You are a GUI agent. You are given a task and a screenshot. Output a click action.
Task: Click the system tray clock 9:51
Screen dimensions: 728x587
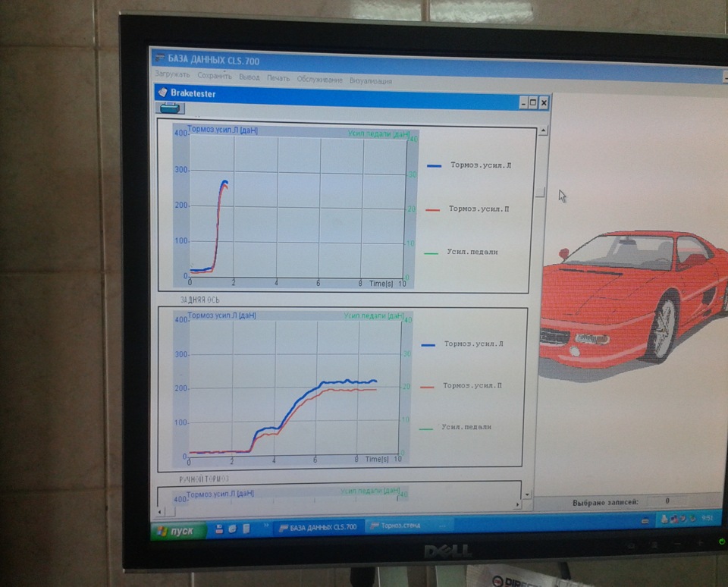(x=707, y=518)
